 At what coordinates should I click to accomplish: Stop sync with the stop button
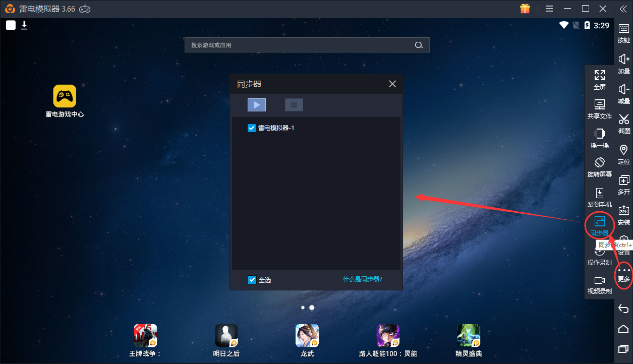294,104
